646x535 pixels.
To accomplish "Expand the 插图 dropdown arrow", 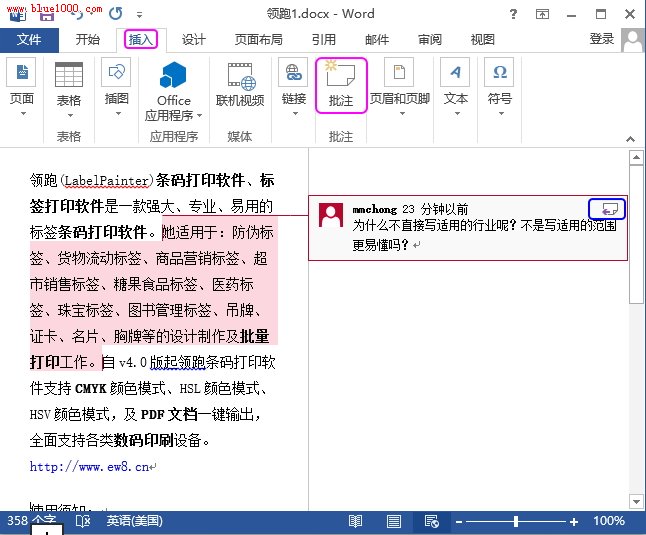I will [x=118, y=114].
